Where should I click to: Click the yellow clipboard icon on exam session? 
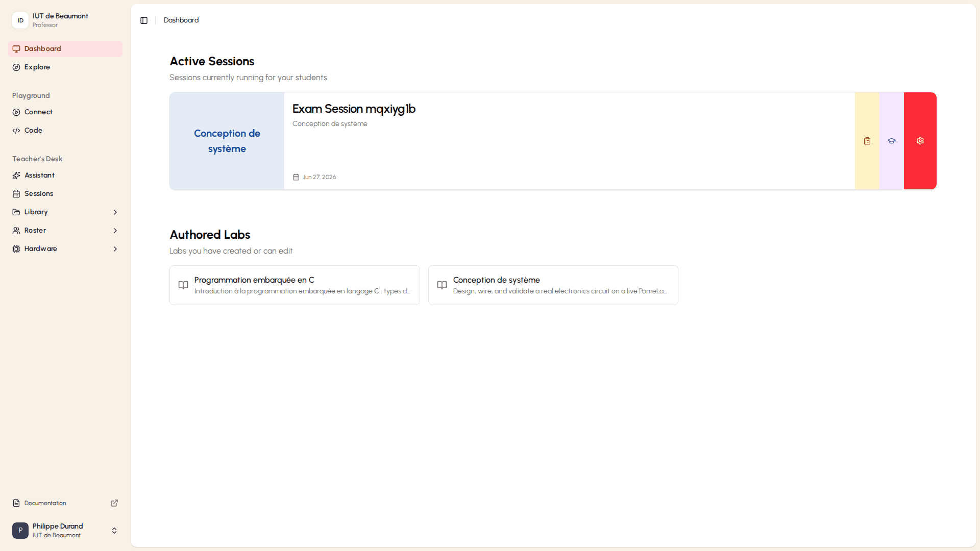pyautogui.click(x=867, y=141)
